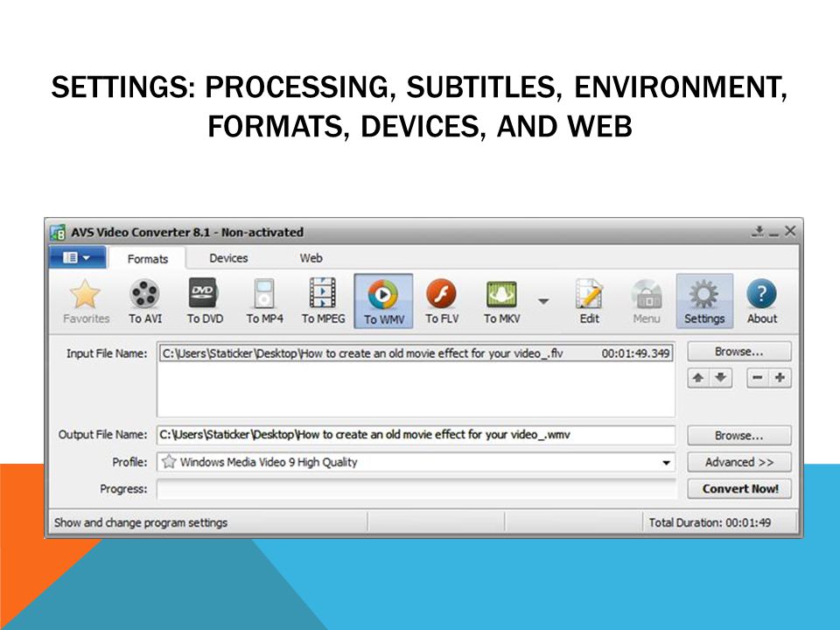This screenshot has width=840, height=630.
Task: Expand more formats arrow after To MKV
Action: point(543,301)
